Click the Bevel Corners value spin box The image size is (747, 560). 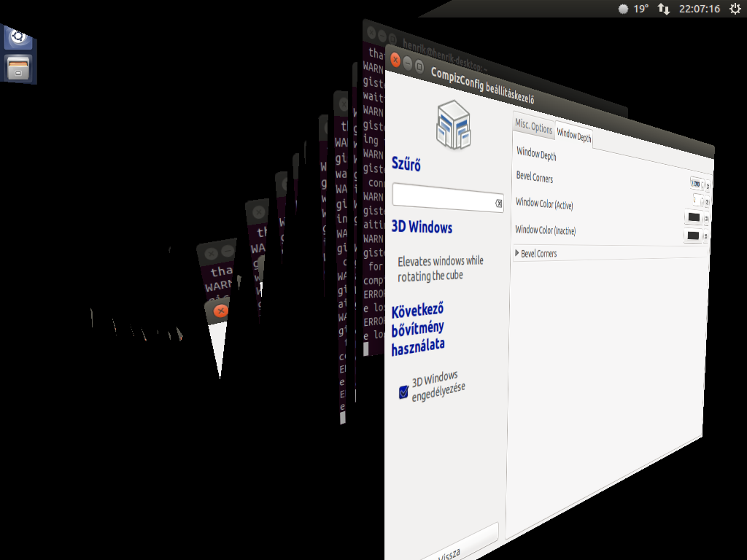[698, 200]
